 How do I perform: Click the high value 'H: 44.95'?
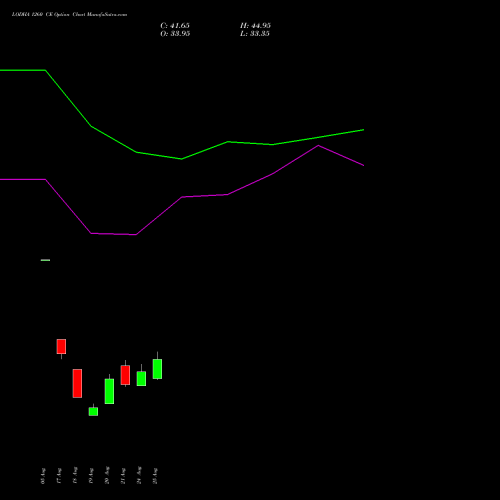coord(255,26)
